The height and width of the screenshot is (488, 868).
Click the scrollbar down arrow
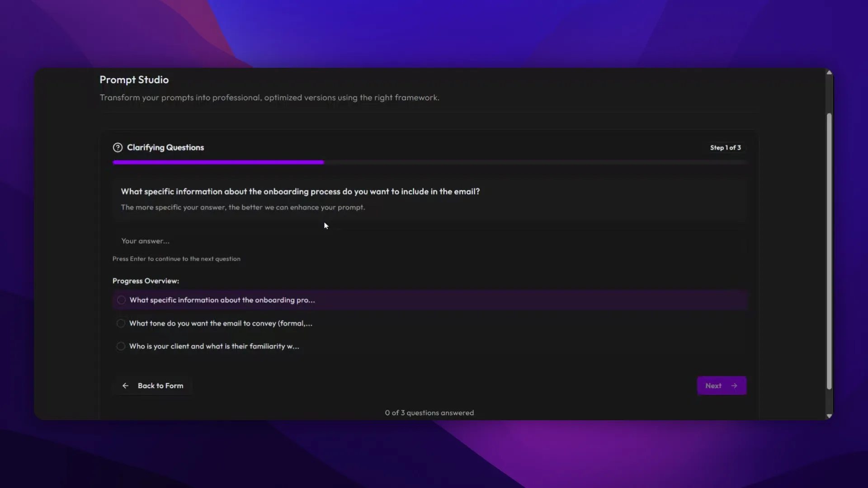click(x=829, y=416)
